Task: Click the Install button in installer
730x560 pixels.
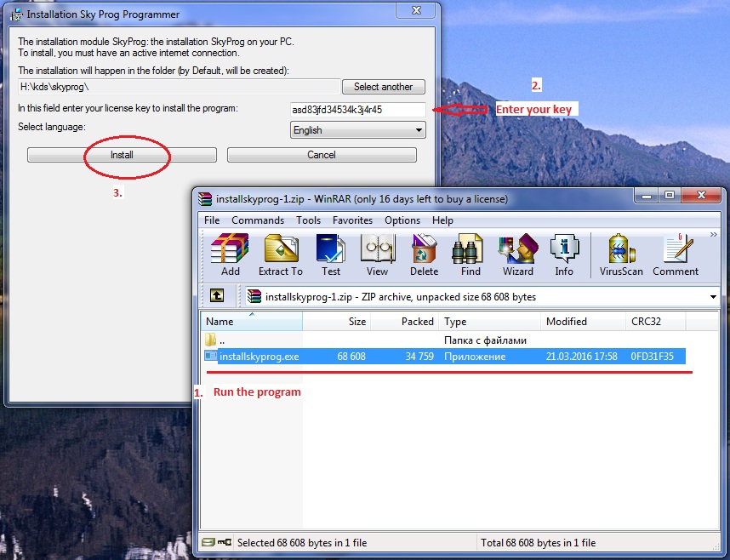Action: tap(122, 155)
